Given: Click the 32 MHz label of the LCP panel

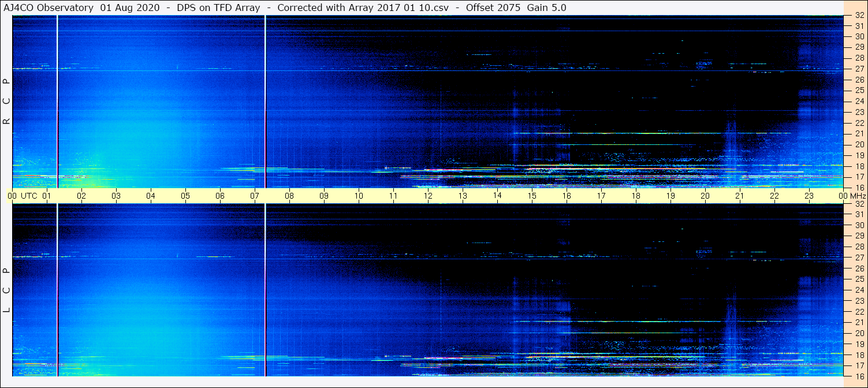Looking at the screenshot, I should coord(859,204).
